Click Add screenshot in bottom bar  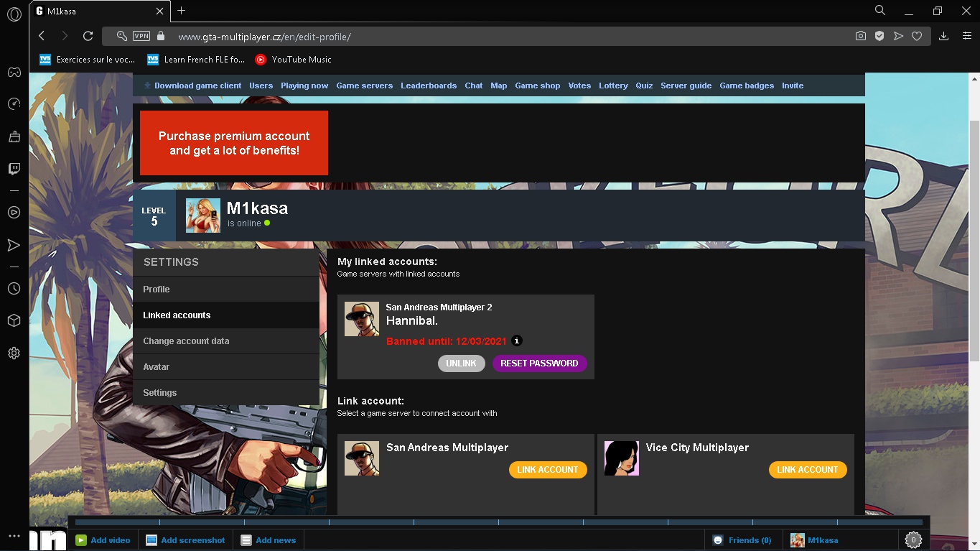point(186,540)
